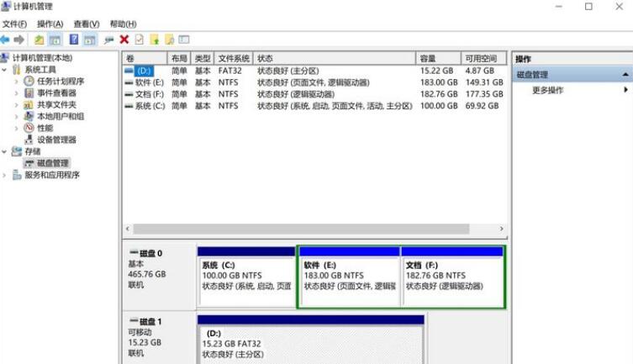Click the Forward arrow in the toolbar
This screenshot has height=364, width=633.
[19, 40]
